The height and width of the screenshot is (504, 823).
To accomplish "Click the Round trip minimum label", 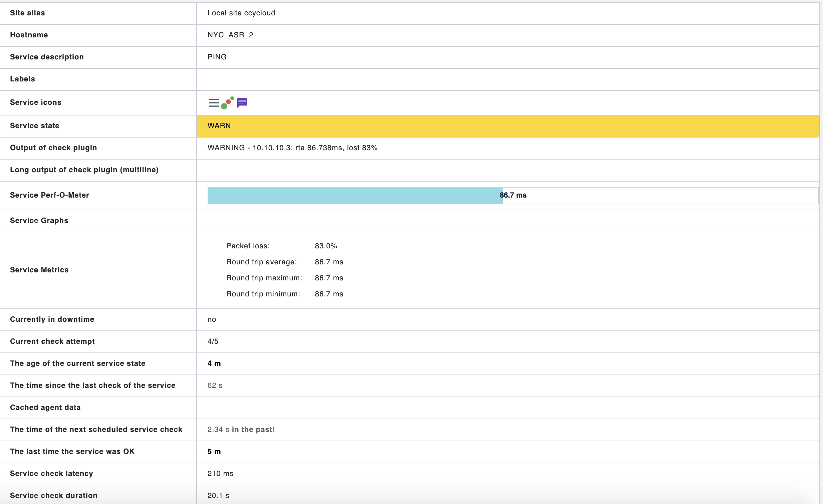I will pos(263,294).
